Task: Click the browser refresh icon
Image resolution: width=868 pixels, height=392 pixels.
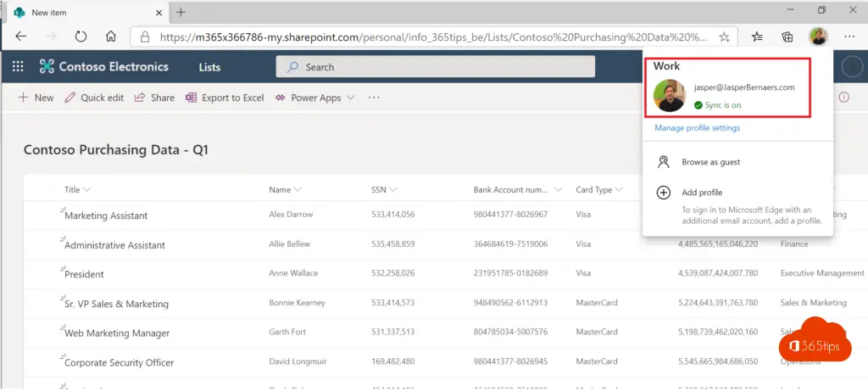Action: tap(81, 36)
